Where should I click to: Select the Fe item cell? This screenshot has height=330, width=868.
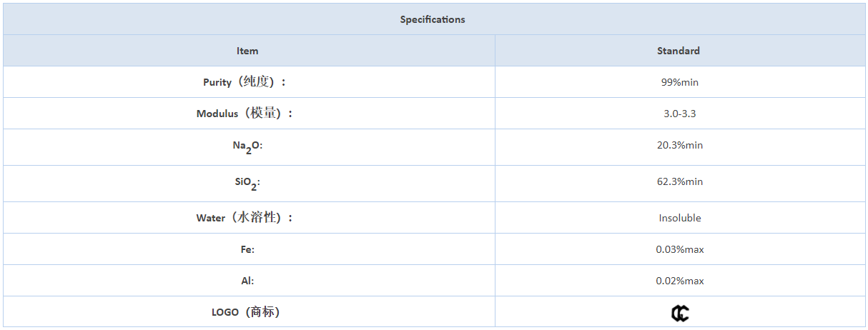pos(247,249)
